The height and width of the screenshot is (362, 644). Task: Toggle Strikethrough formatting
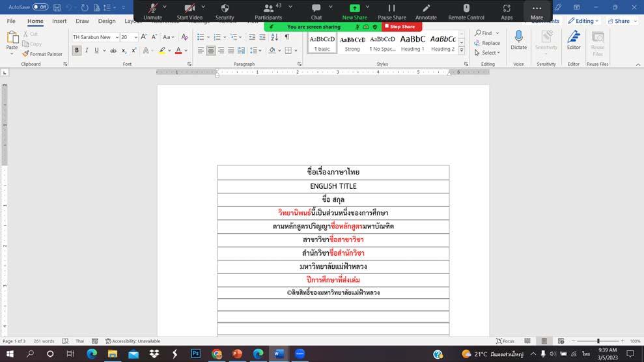coord(113,51)
